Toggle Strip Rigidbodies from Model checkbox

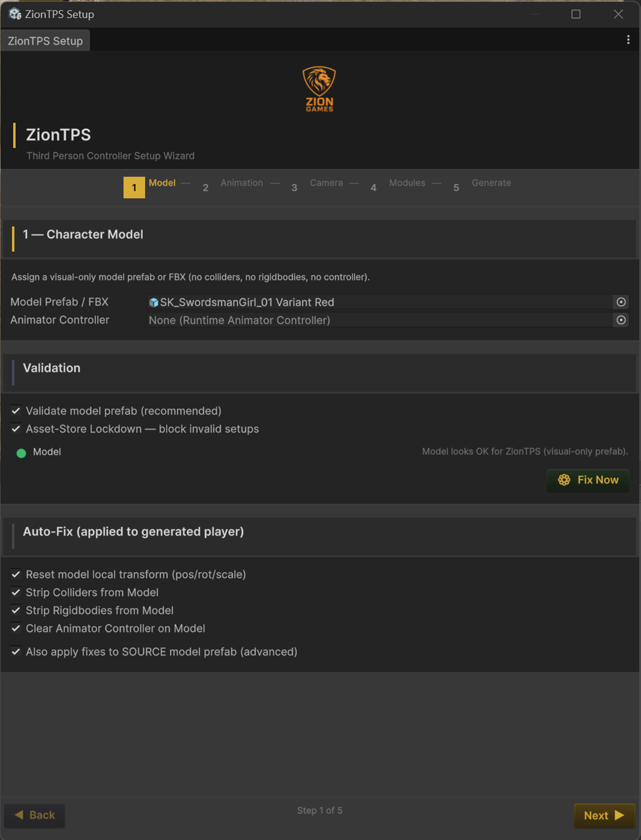[x=16, y=610]
